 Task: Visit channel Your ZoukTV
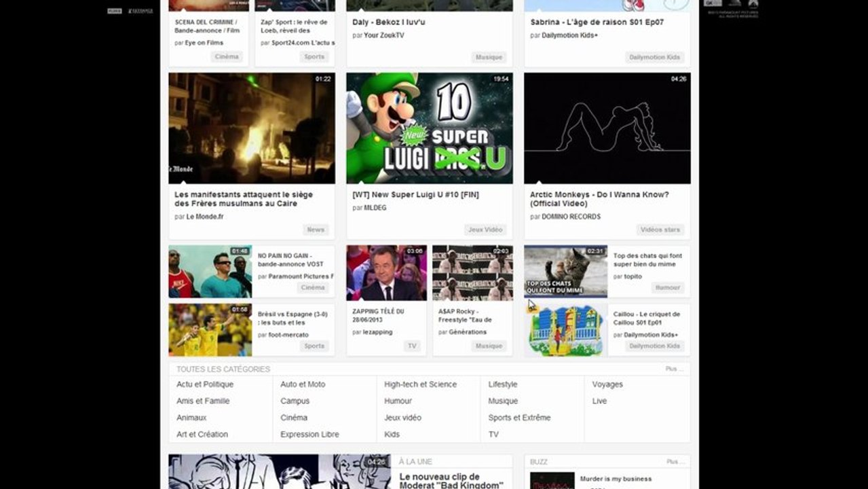pyautogui.click(x=383, y=35)
